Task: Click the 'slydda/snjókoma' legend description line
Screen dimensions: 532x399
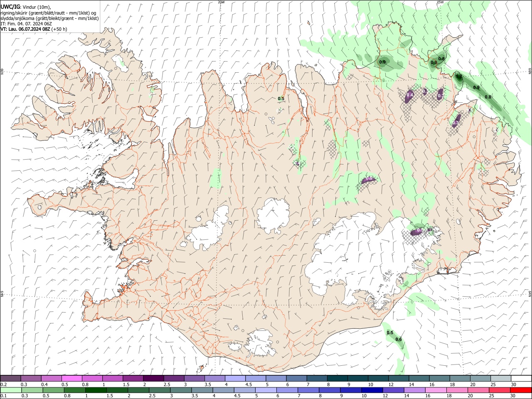Action: coord(49,18)
